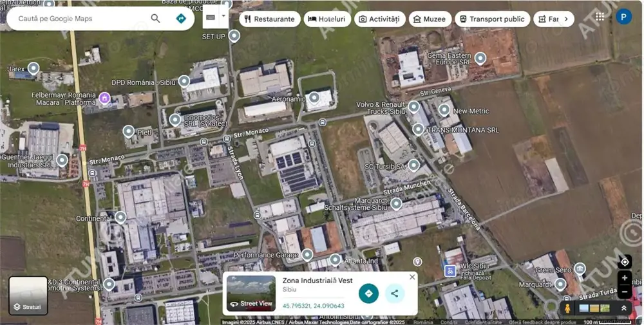Select the Aeronamic location pin

coord(314,98)
